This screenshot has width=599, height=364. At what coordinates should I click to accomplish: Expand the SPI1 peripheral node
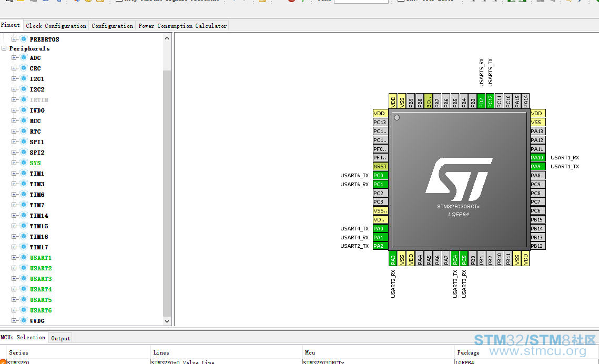[x=14, y=142]
